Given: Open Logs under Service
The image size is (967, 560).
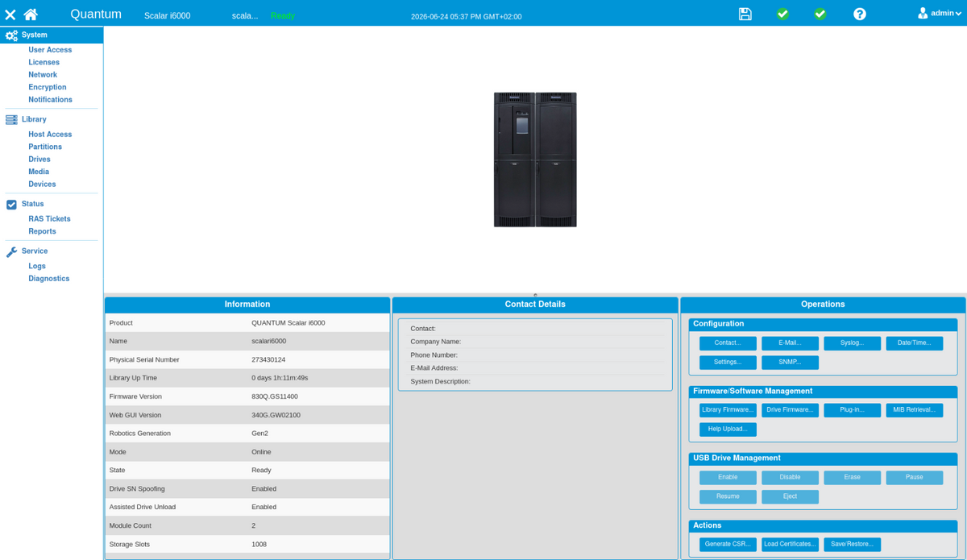Looking at the screenshot, I should [x=37, y=266].
